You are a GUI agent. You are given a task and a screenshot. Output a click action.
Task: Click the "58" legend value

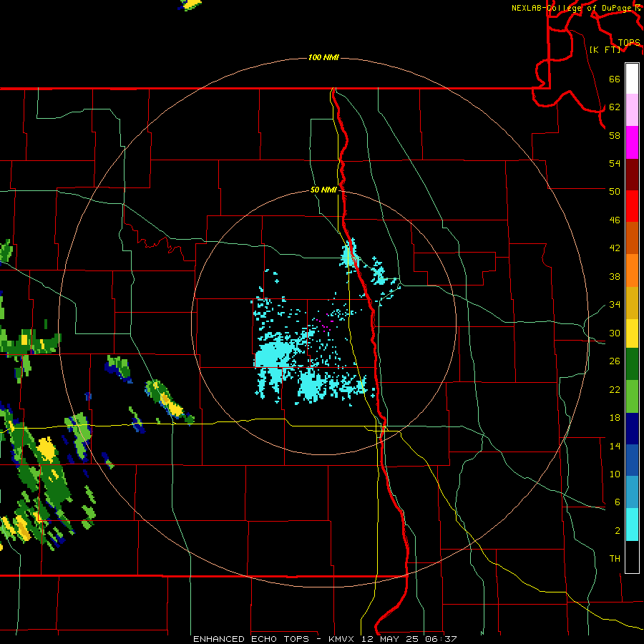coord(615,135)
